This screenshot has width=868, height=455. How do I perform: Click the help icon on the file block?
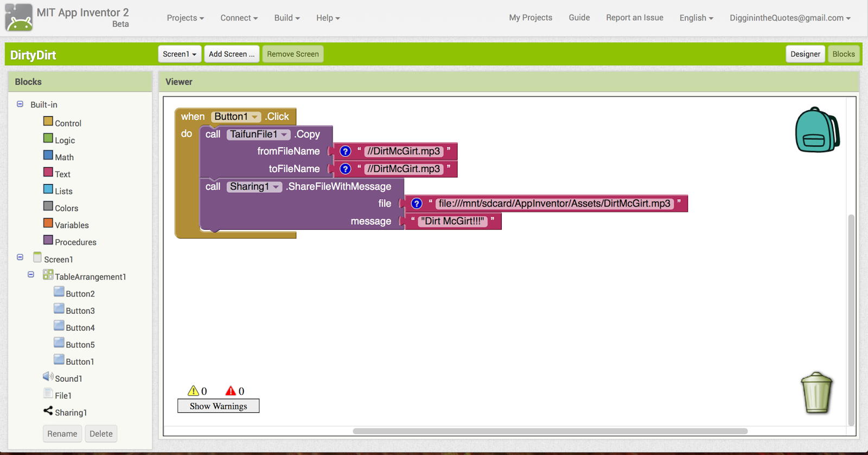tap(417, 204)
